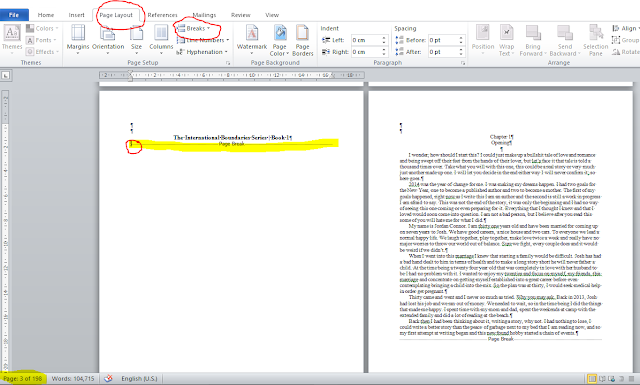Click the tab selector button by ruler
Viewport: 640px width, 385px height.
[x=6, y=75]
